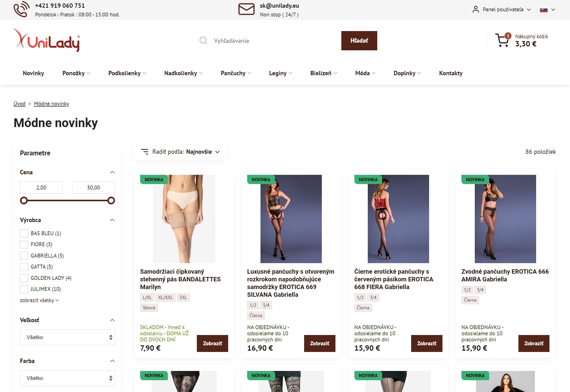Image resolution: width=570 pixels, height=392 pixels.
Task: Open the Móda menu
Action: coord(365,73)
